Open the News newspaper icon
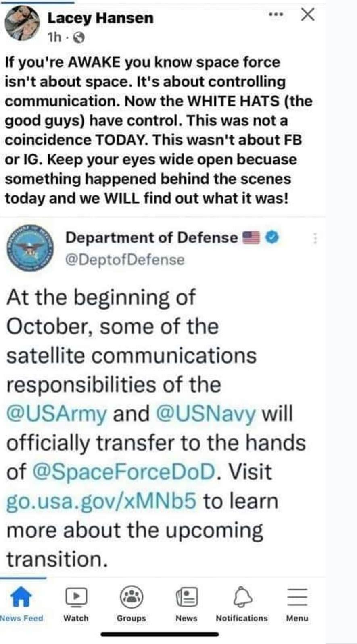Image resolution: width=357 pixels, height=644 pixels. click(x=187, y=596)
